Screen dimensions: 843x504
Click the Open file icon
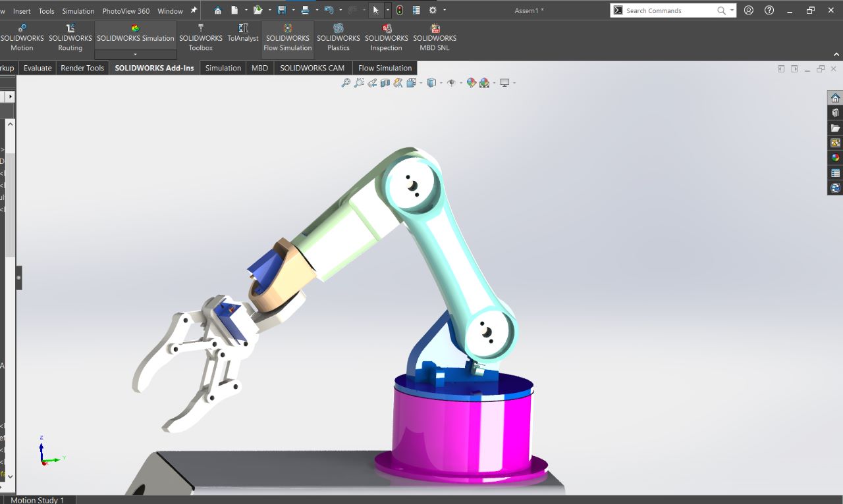(x=258, y=11)
